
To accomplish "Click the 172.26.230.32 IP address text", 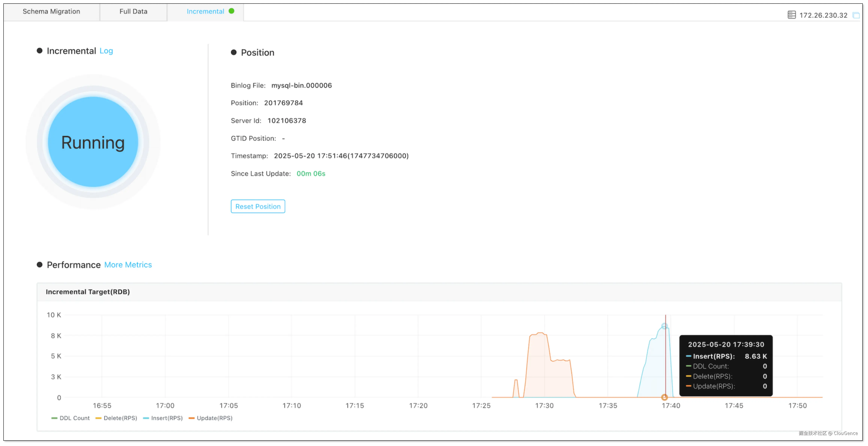I will click(x=823, y=15).
